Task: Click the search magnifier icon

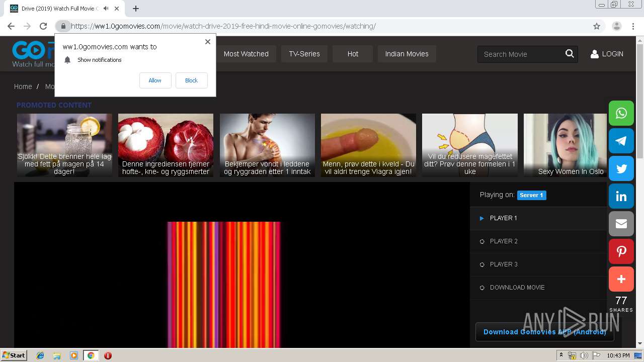Action: tap(570, 54)
